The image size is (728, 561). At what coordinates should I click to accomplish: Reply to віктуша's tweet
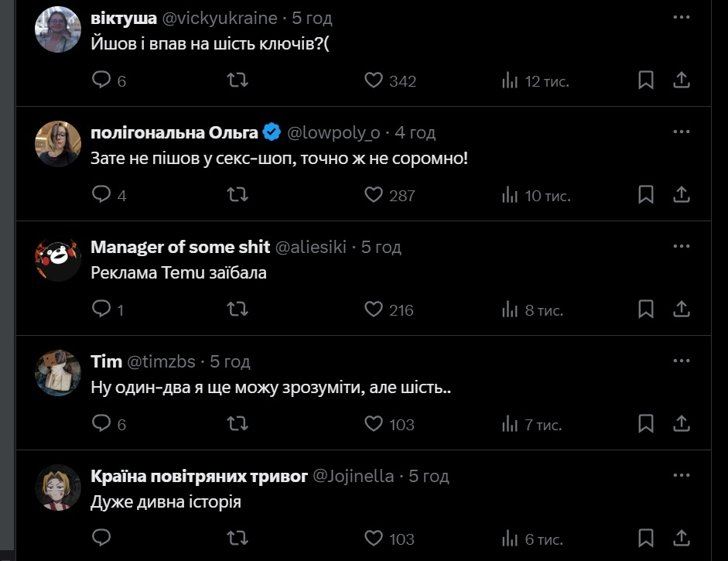(x=101, y=80)
